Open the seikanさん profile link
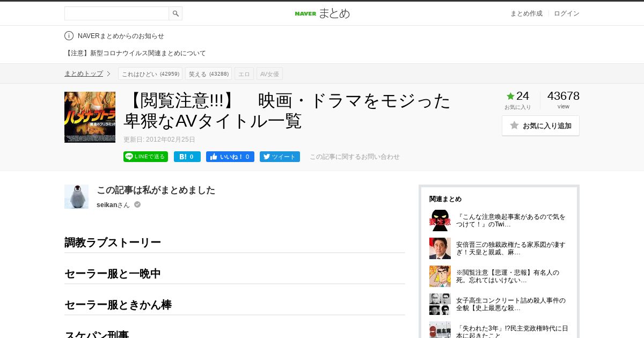The width and height of the screenshot is (644, 338). click(x=113, y=205)
